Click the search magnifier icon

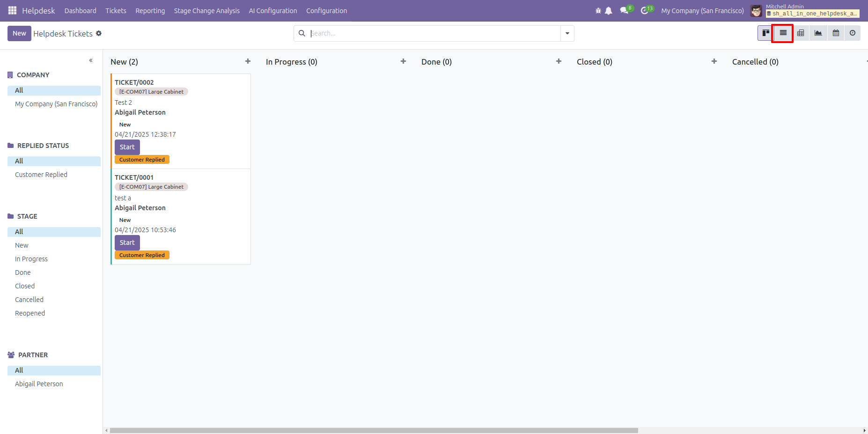302,33
